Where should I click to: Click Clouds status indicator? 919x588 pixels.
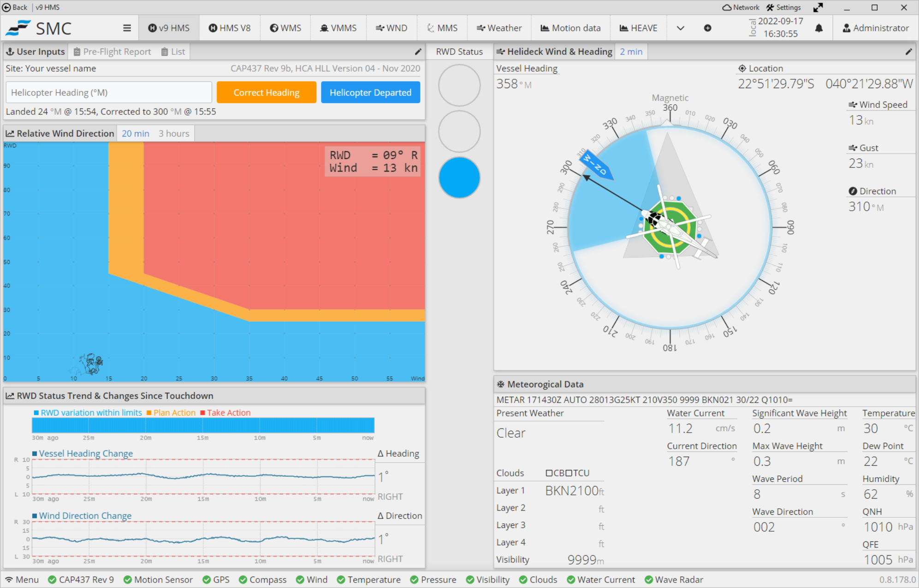pos(538,580)
